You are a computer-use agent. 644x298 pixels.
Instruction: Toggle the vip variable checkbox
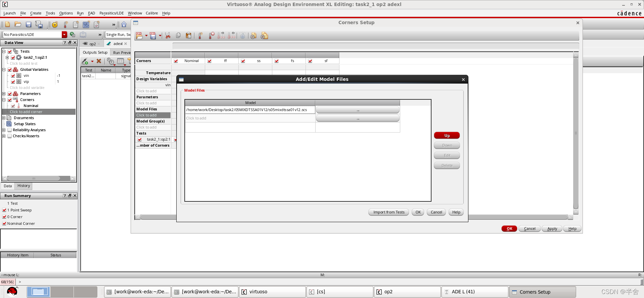(x=13, y=82)
